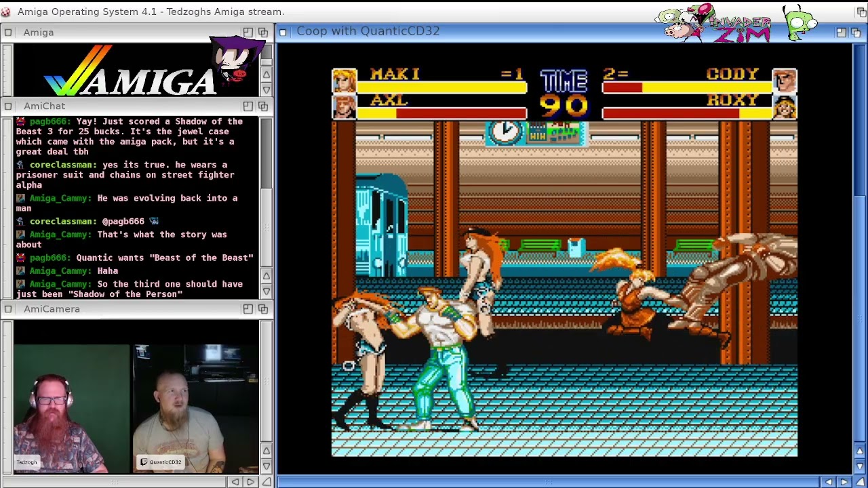Click the AmiChat vertical scrollbar

tap(267, 192)
